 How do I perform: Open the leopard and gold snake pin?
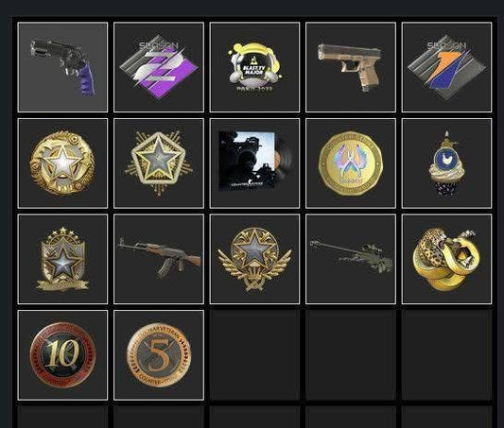pyautogui.click(x=446, y=259)
